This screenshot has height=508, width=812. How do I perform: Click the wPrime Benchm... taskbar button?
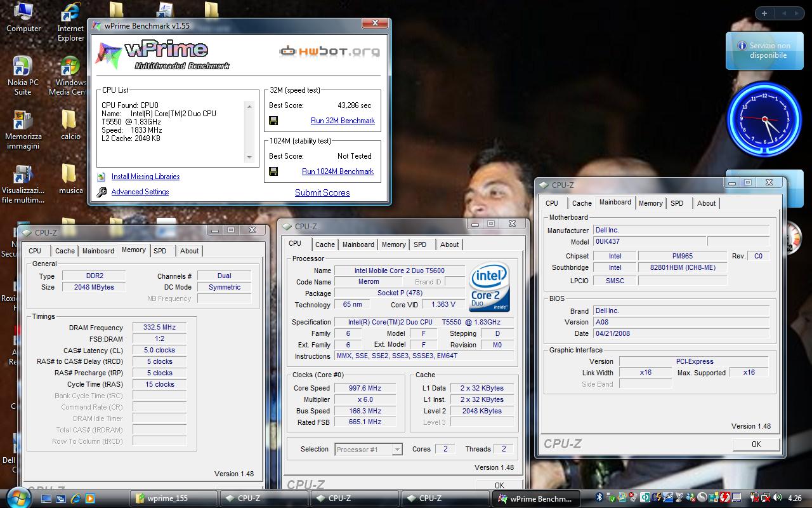537,498
